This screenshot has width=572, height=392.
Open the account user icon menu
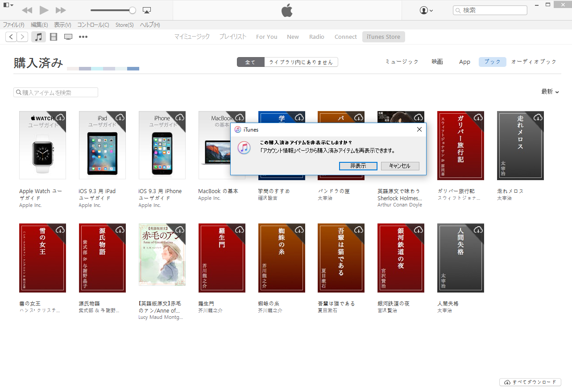click(427, 10)
